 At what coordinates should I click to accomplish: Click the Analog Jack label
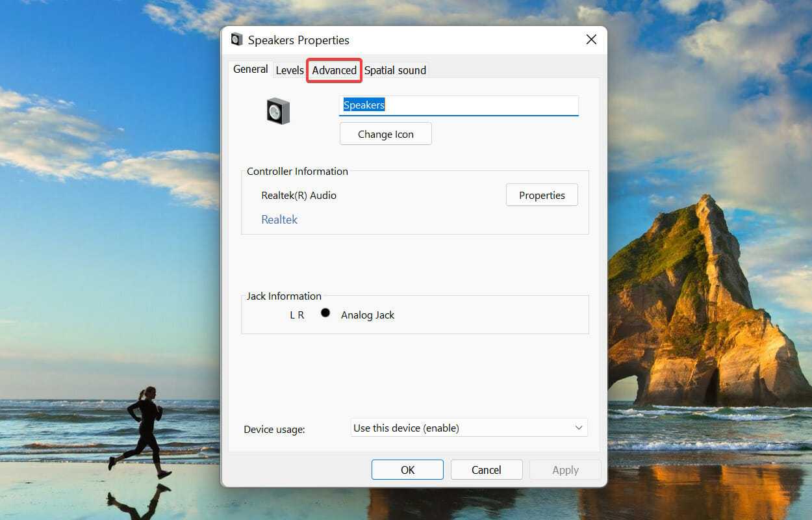(x=368, y=315)
